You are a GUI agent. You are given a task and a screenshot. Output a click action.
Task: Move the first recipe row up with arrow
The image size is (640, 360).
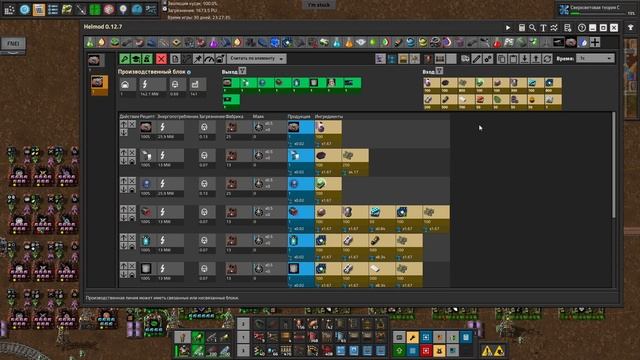click(124, 124)
